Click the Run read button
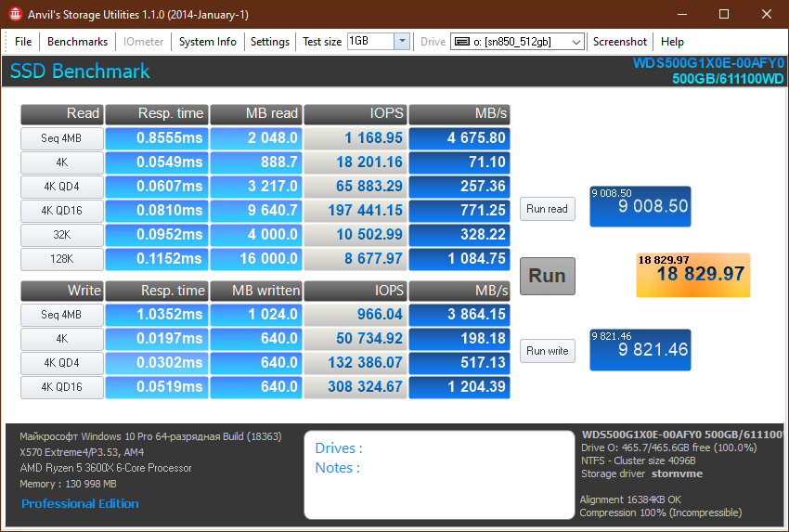 (547, 209)
